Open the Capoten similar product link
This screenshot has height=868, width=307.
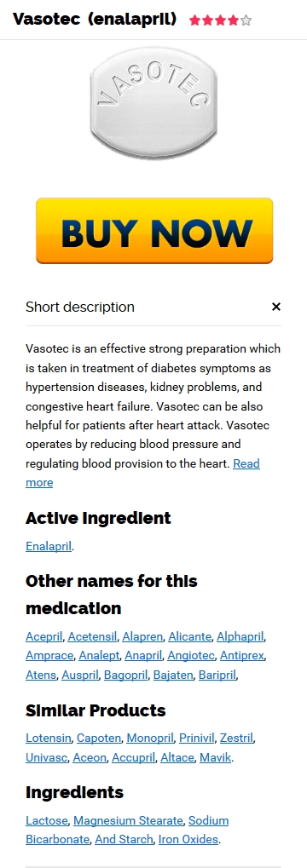pos(99,738)
